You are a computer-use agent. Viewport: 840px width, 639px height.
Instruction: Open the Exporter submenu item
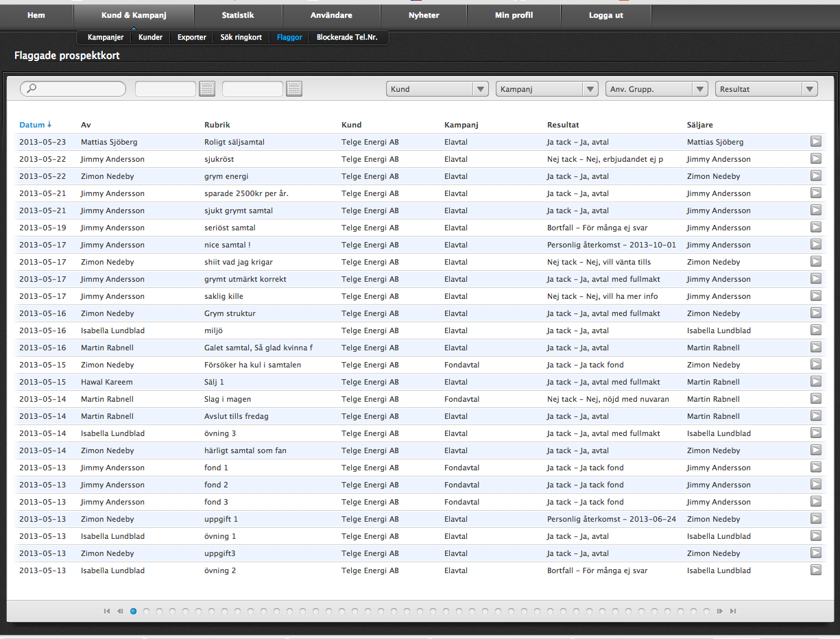click(x=192, y=38)
